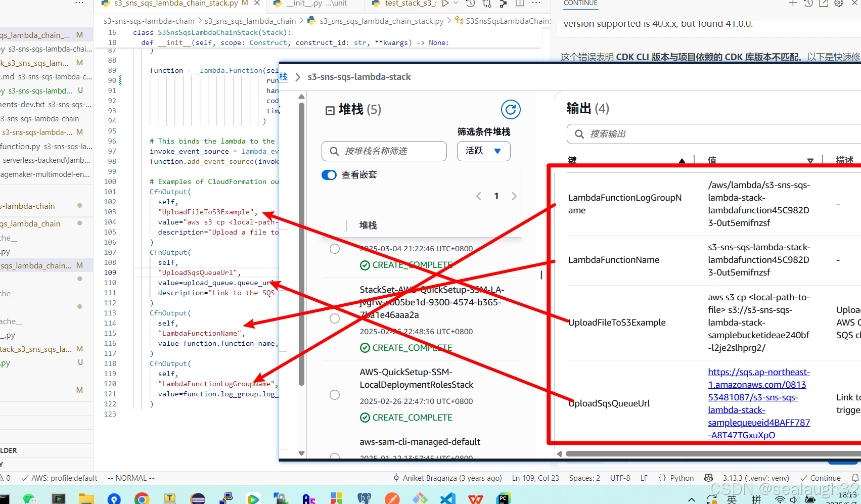
Task: Select radio button for StackSet-AWS-QuickSetup-SSM stack
Action: point(335,318)
